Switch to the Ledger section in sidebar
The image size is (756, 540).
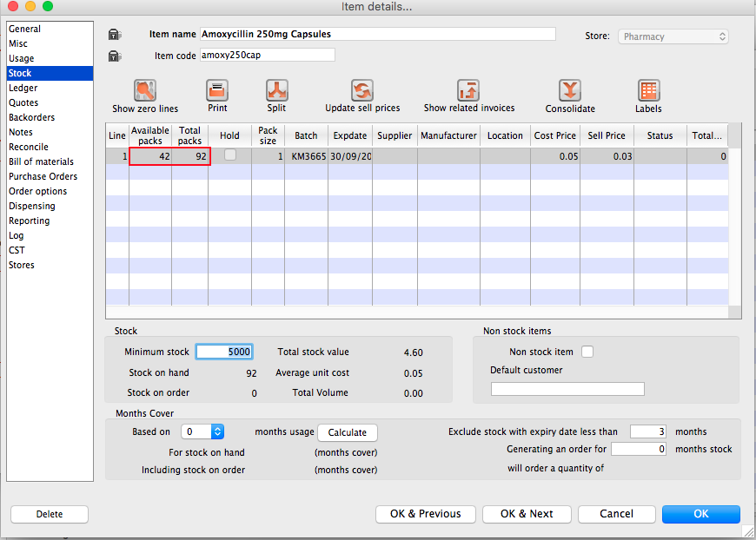coord(23,89)
